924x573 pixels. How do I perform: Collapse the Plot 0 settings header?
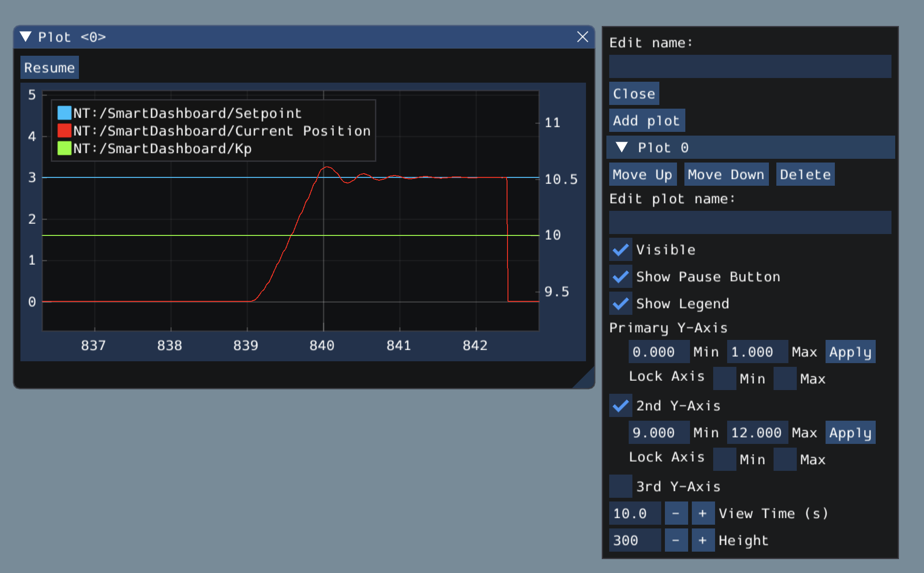point(622,148)
